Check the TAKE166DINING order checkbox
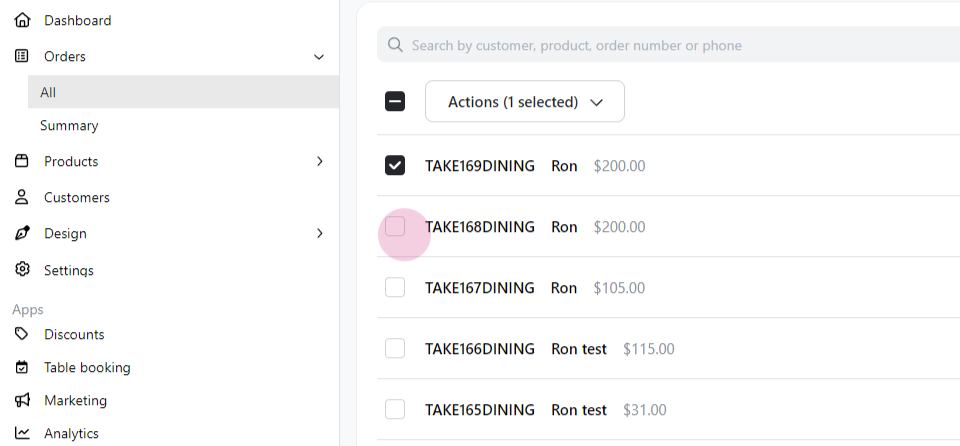The width and height of the screenshot is (960, 446). click(x=395, y=348)
